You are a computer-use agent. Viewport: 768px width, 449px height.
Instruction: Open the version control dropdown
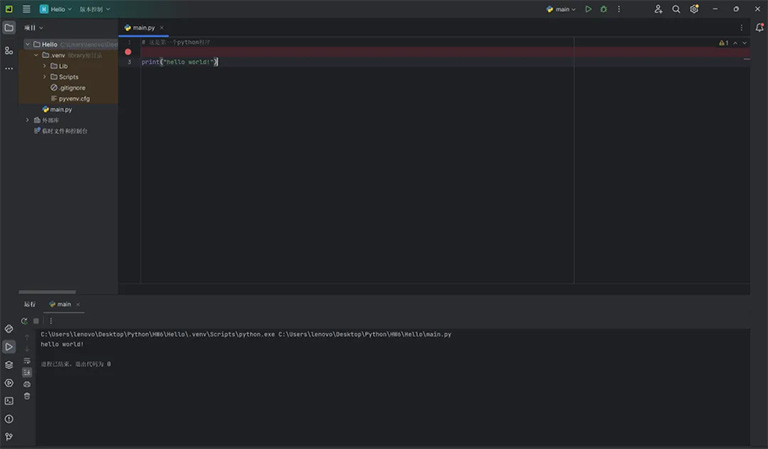coord(95,9)
